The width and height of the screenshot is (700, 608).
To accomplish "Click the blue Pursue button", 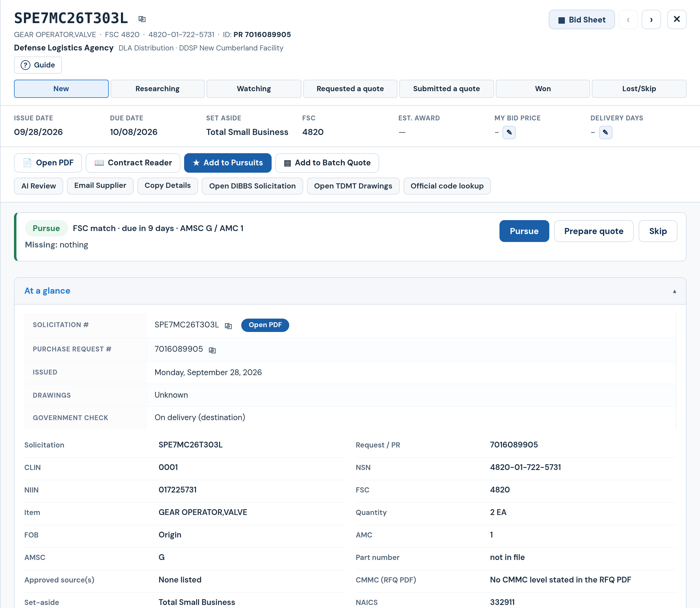I will (524, 231).
